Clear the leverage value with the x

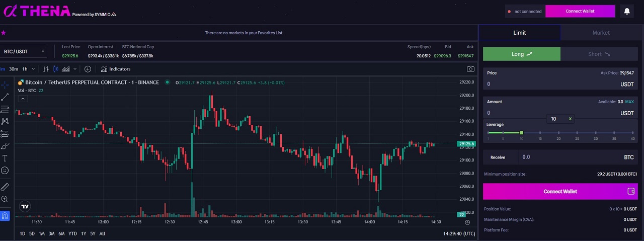[x=570, y=119]
